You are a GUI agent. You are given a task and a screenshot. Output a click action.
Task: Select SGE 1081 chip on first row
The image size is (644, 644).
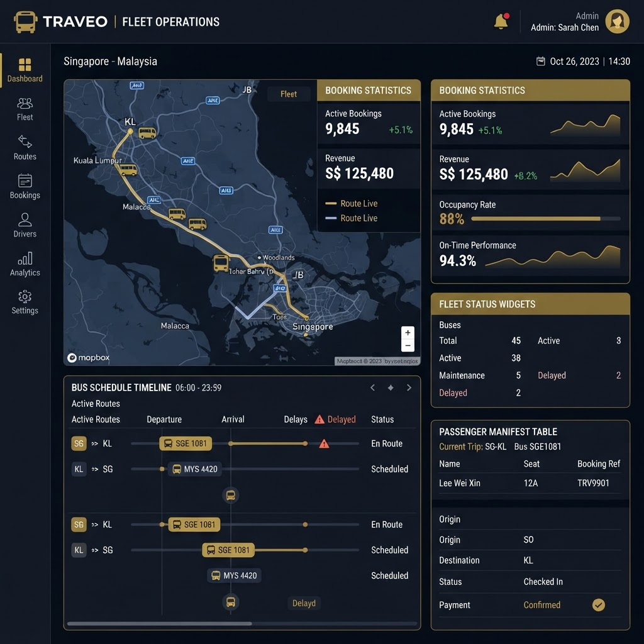pyautogui.click(x=186, y=443)
